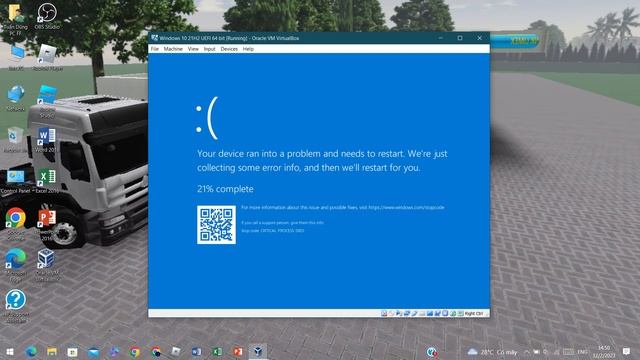Click the optical drive icon in VM status bar
The height and width of the screenshot is (360, 640).
(x=391, y=313)
